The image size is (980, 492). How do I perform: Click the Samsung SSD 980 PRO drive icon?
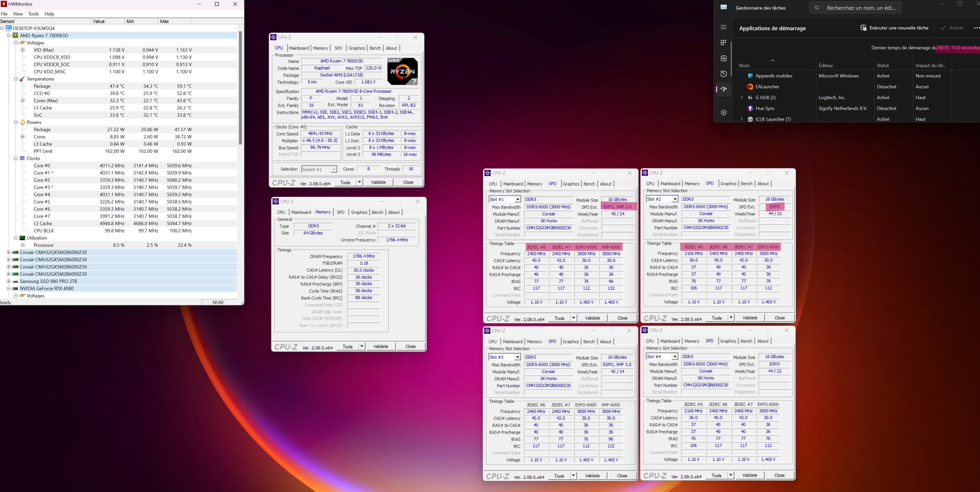tap(15, 281)
